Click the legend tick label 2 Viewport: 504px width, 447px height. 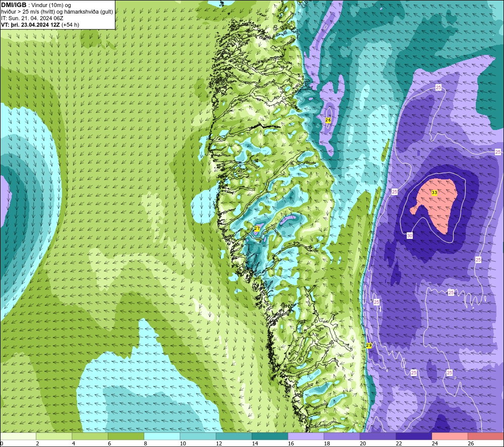click(38, 443)
